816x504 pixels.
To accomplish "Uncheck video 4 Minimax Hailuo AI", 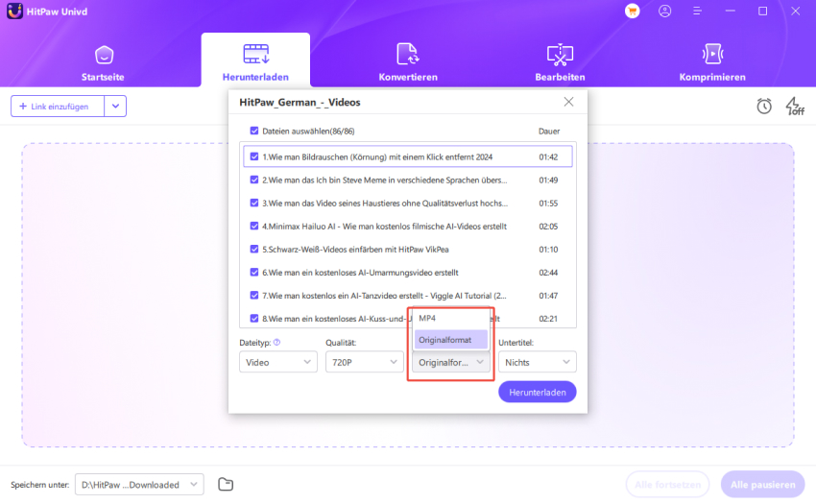I will 254,226.
